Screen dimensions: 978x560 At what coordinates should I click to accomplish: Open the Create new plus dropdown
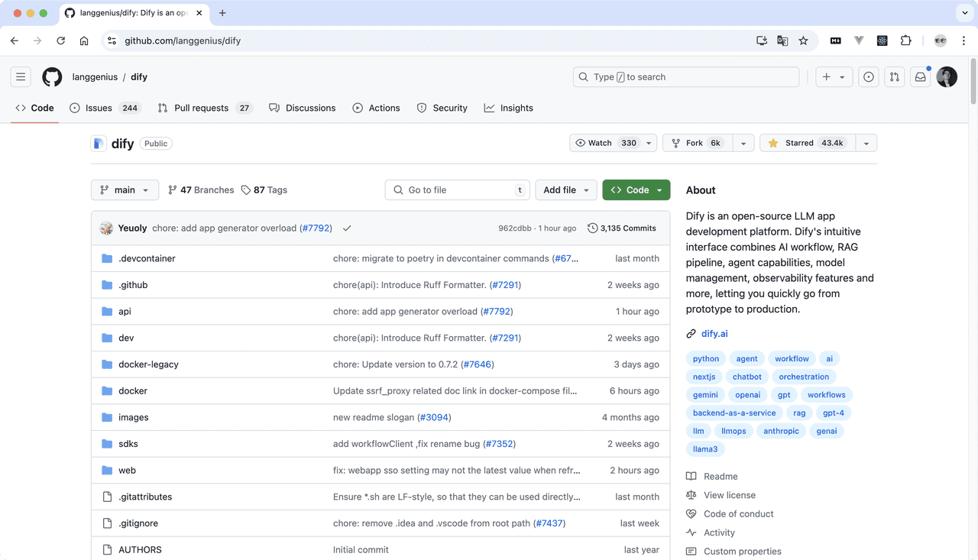834,76
